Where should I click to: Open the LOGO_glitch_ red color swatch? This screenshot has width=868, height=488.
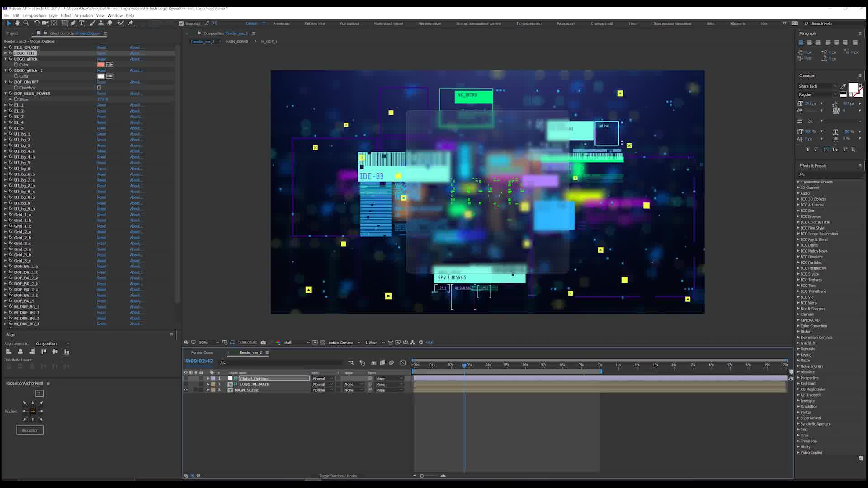100,65
